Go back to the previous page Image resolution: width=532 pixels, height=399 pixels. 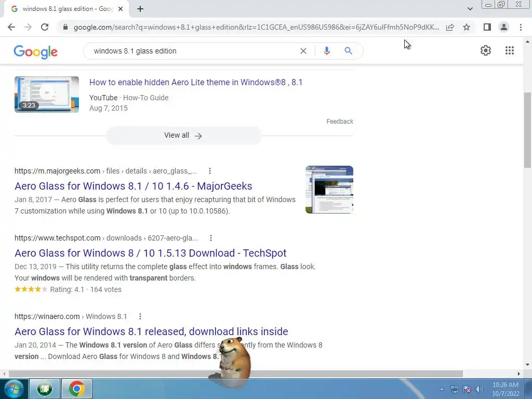click(11, 27)
